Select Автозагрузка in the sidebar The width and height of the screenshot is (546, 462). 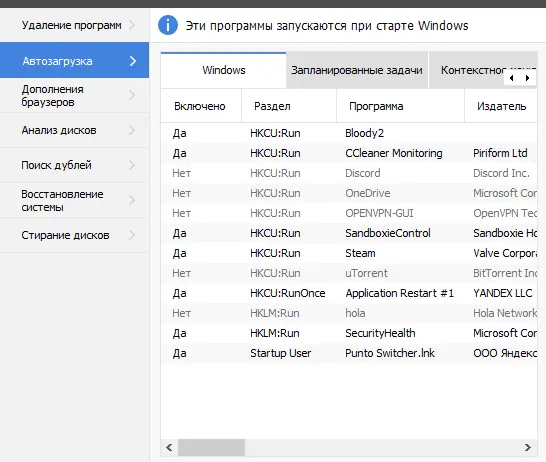[x=75, y=61]
